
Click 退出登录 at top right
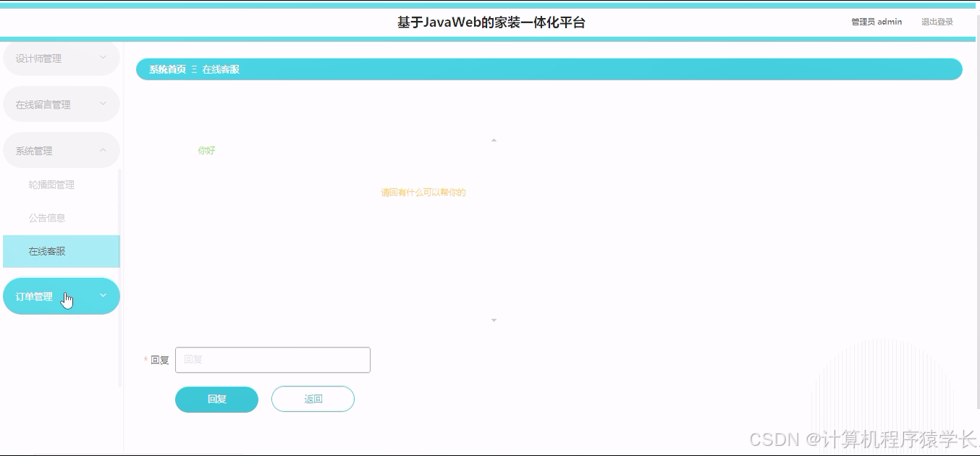[937, 22]
